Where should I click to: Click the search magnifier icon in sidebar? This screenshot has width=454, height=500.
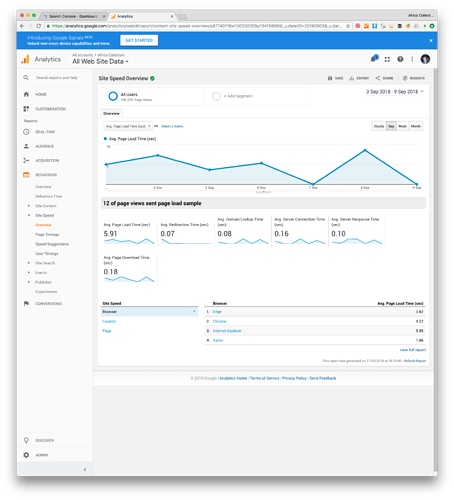pyautogui.click(x=26, y=78)
